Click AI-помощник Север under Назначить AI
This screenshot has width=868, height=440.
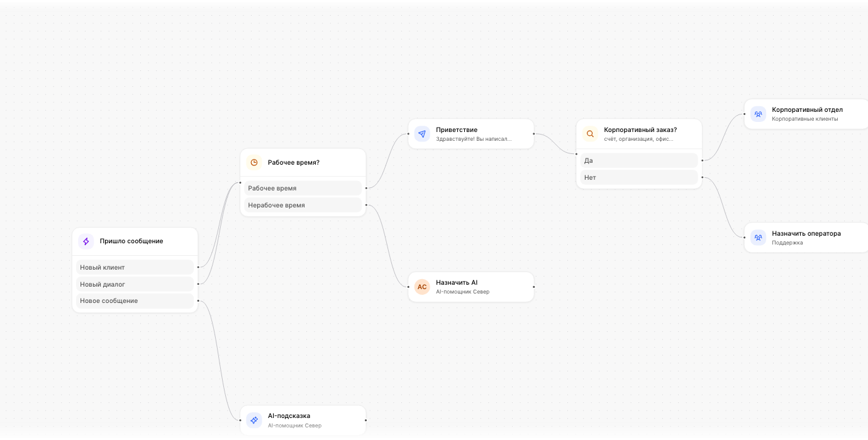click(x=462, y=292)
